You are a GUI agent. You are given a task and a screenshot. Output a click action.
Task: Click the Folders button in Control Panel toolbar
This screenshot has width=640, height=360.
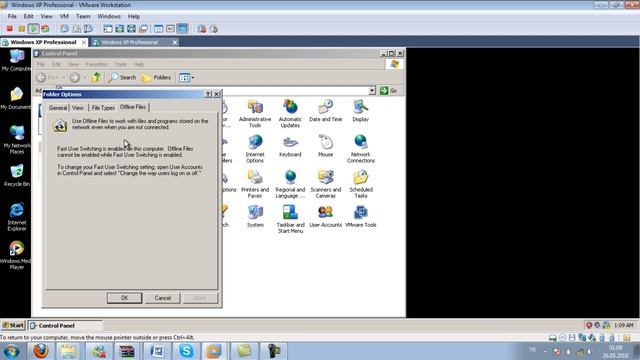tap(156, 77)
